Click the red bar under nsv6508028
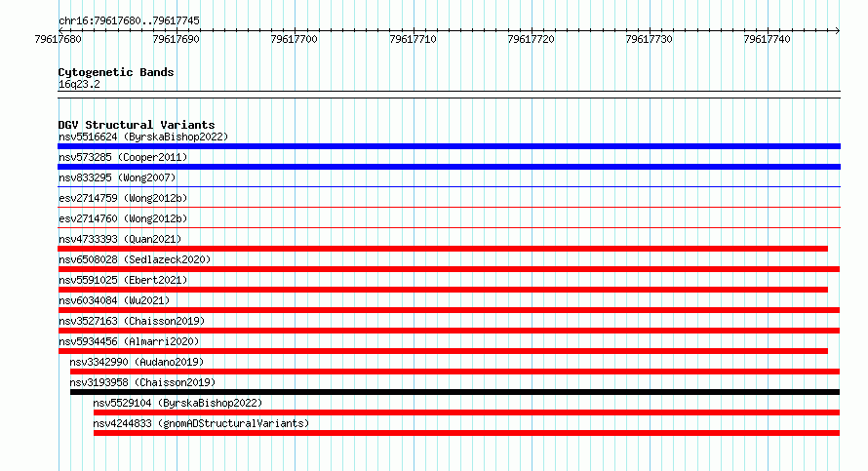Image resolution: width=868 pixels, height=471 pixels. coord(449,269)
